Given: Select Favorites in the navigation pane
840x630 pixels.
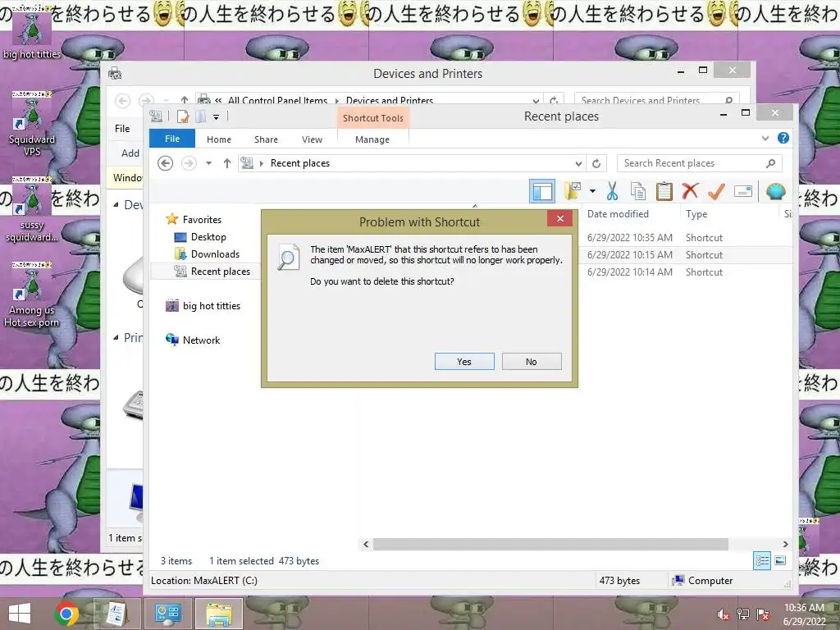Looking at the screenshot, I should tap(202, 220).
